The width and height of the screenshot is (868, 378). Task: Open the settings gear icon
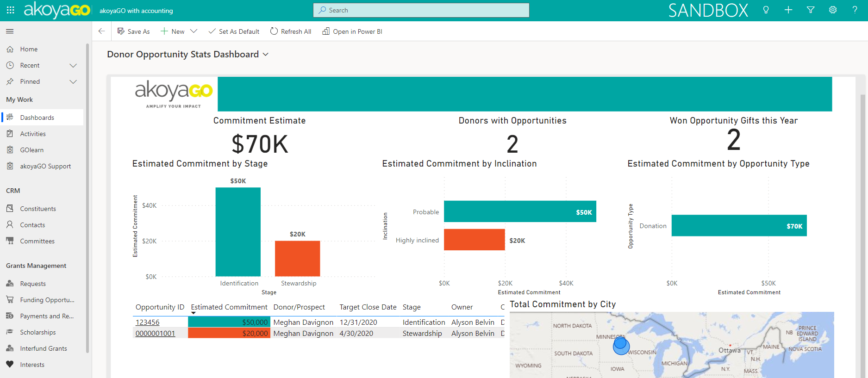pyautogui.click(x=832, y=10)
